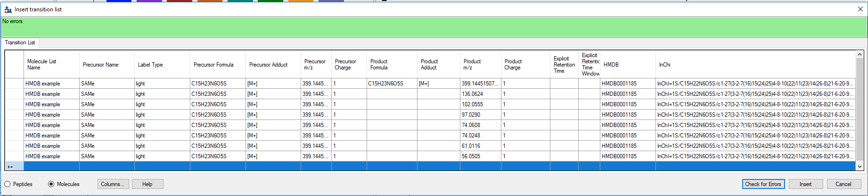This screenshot has width=868, height=196.
Task: Select the Molecules radio button
Action: coord(51,184)
